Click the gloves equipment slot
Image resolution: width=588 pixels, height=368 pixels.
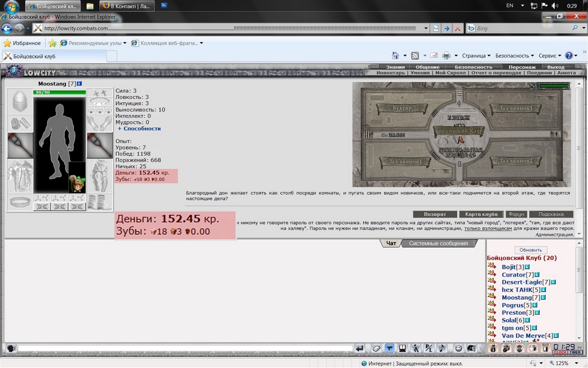click(100, 123)
